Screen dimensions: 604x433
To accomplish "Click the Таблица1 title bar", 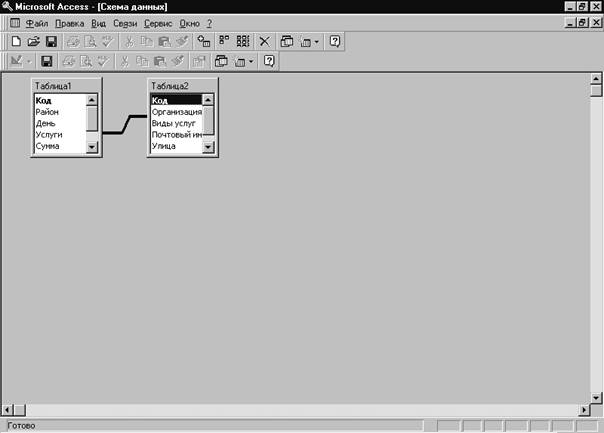I will click(66, 86).
